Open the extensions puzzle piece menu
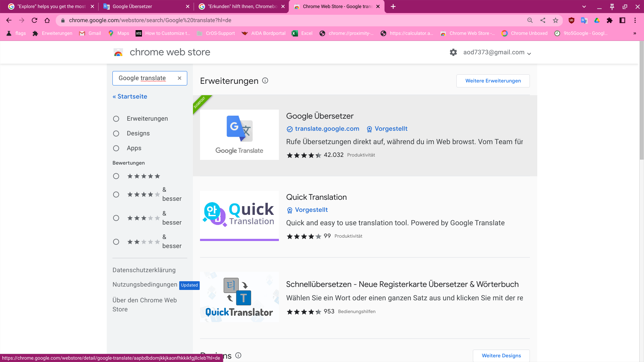 point(609,20)
